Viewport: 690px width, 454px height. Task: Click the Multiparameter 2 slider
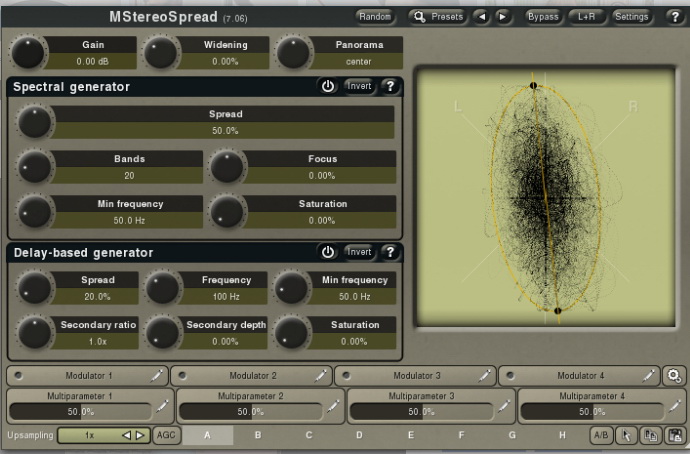pos(251,412)
